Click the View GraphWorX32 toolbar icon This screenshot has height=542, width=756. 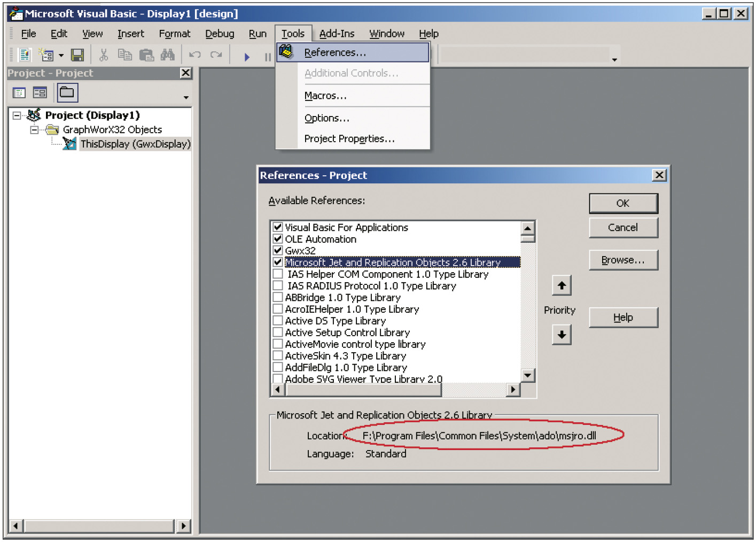pyautogui.click(x=25, y=55)
